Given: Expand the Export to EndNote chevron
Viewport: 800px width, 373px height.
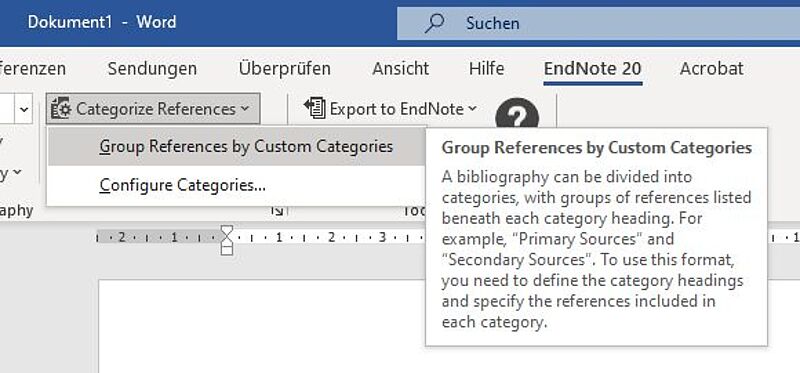Looking at the screenshot, I should click(x=472, y=109).
